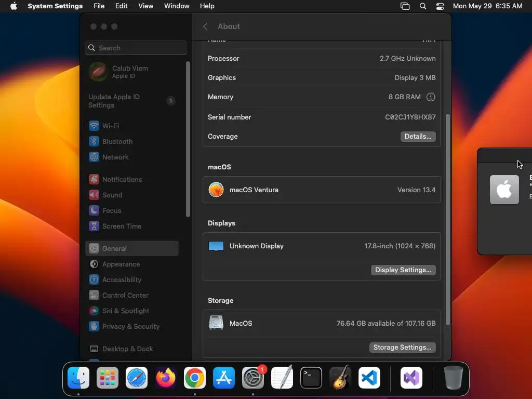This screenshot has height=399, width=532.
Task: Click the menu bar date and time
Action: [487, 6]
